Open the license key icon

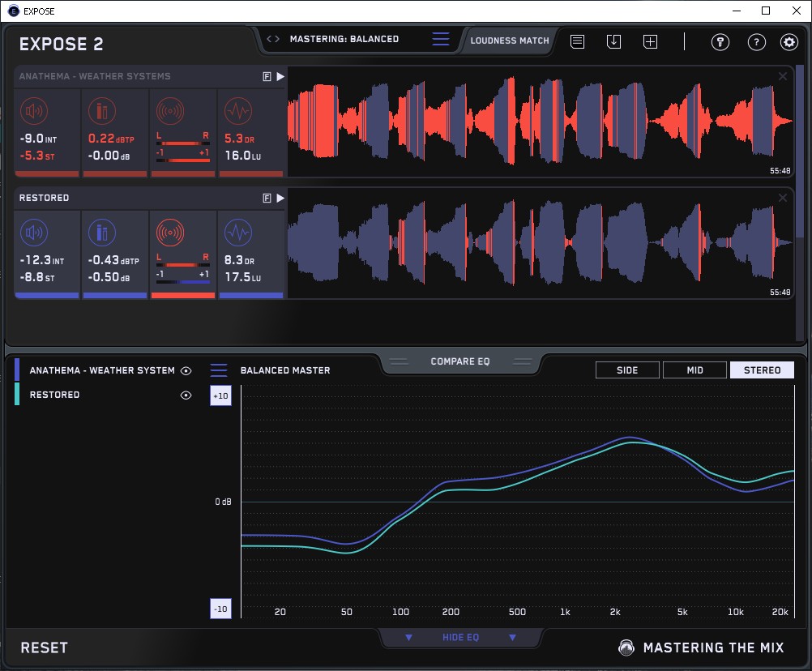(720, 42)
